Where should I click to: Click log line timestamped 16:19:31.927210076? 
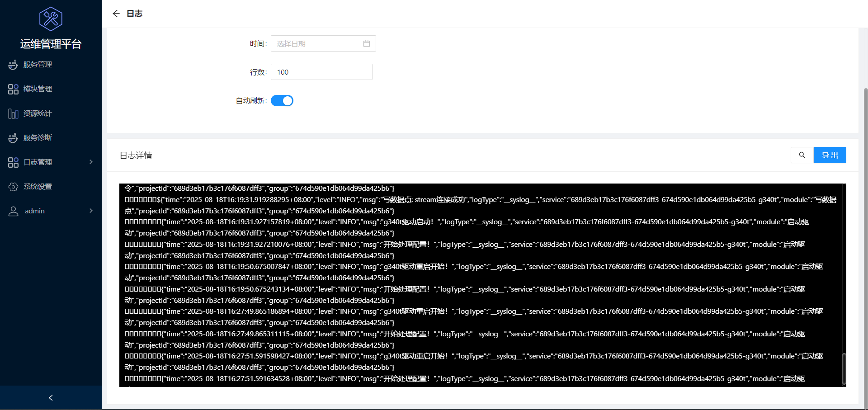point(465,250)
